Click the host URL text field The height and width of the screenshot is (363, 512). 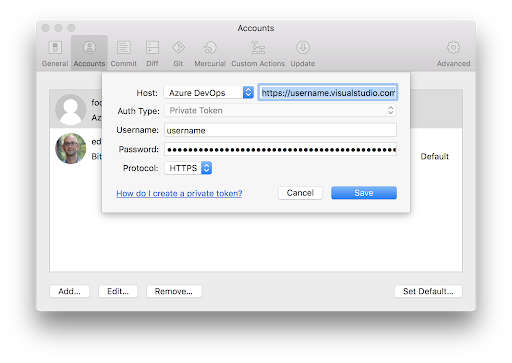pyautogui.click(x=328, y=92)
